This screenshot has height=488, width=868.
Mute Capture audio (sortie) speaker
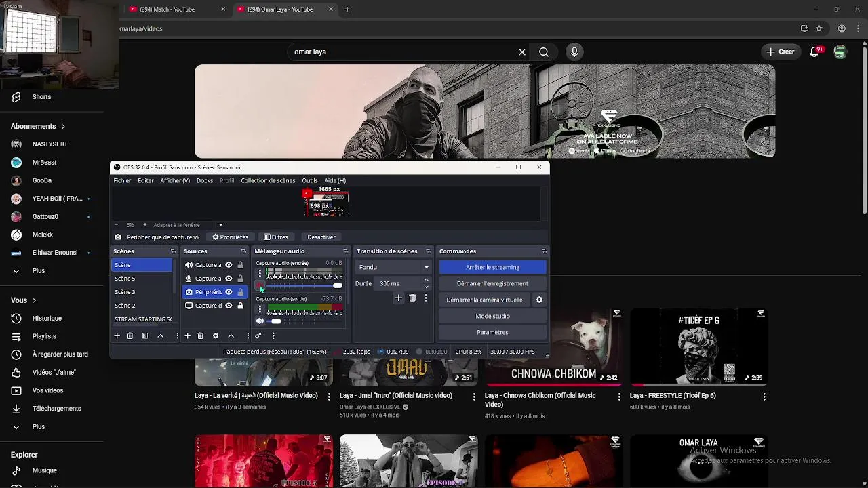[260, 321]
